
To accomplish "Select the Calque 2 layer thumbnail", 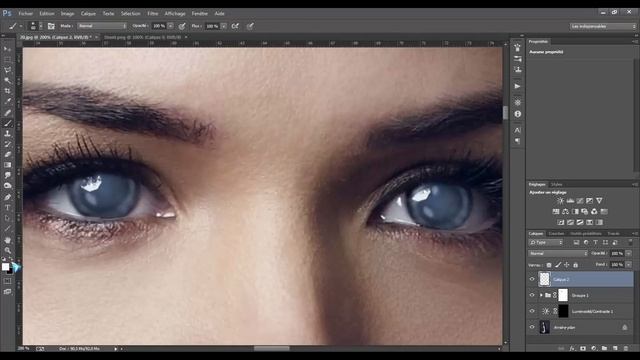I will [x=544, y=279].
